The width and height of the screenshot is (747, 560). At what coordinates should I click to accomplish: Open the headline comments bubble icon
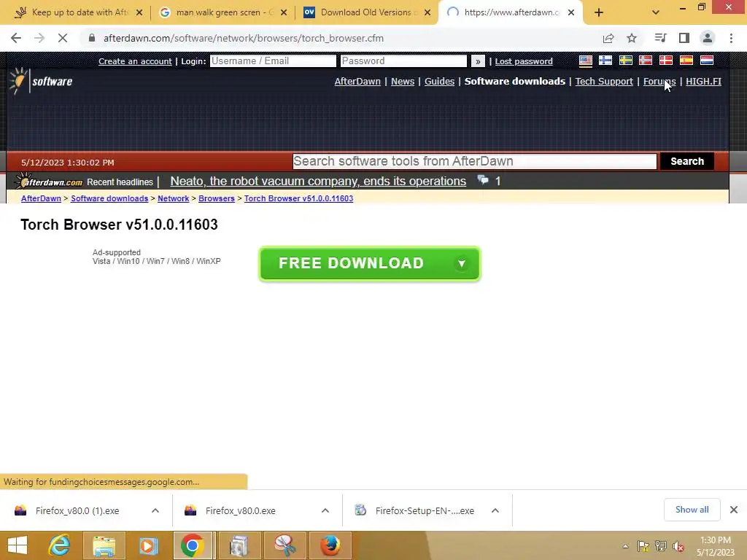click(483, 180)
